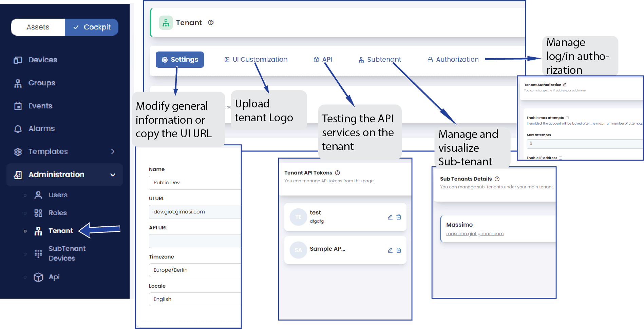644x329 pixels.
Task: Click help icon beside Sub Tenants Details
Action: click(x=497, y=179)
